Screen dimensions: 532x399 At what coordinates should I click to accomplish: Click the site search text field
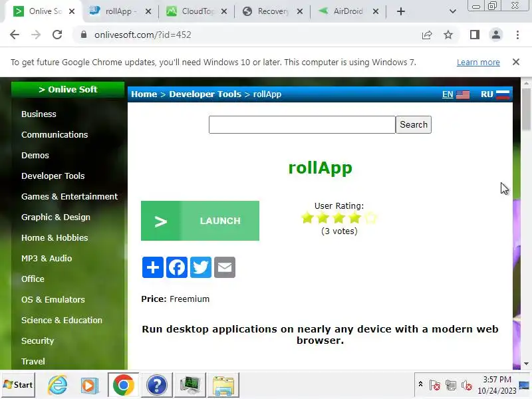click(302, 124)
